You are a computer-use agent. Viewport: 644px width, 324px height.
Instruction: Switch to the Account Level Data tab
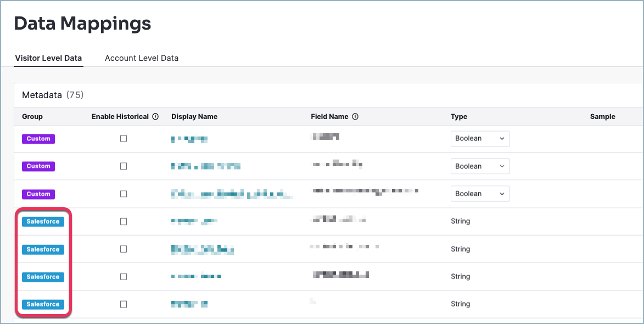click(141, 58)
